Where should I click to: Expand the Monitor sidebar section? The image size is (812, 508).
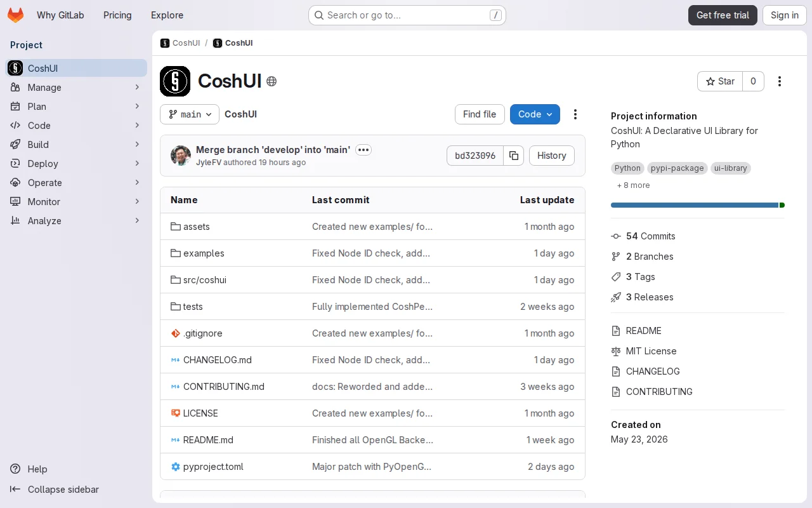click(137, 201)
